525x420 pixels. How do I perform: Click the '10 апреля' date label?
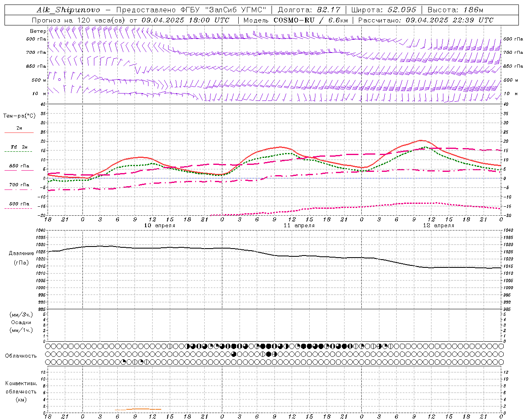(160, 226)
